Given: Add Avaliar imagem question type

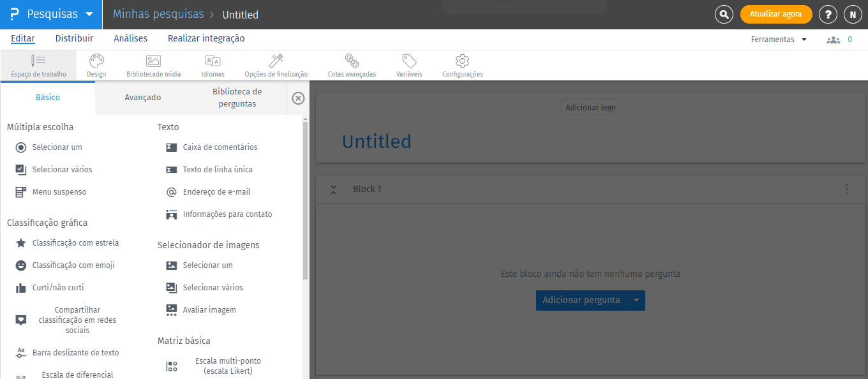Looking at the screenshot, I should point(201,310).
